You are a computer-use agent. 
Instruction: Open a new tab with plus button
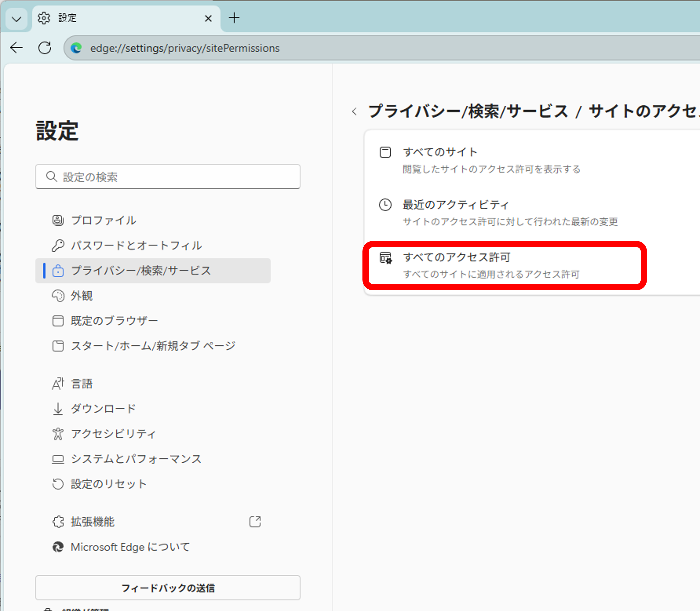[234, 18]
